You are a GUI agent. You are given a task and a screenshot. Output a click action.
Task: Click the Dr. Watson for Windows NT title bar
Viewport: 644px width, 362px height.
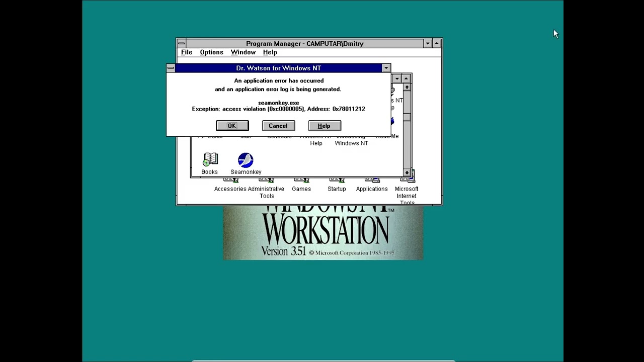(x=278, y=68)
